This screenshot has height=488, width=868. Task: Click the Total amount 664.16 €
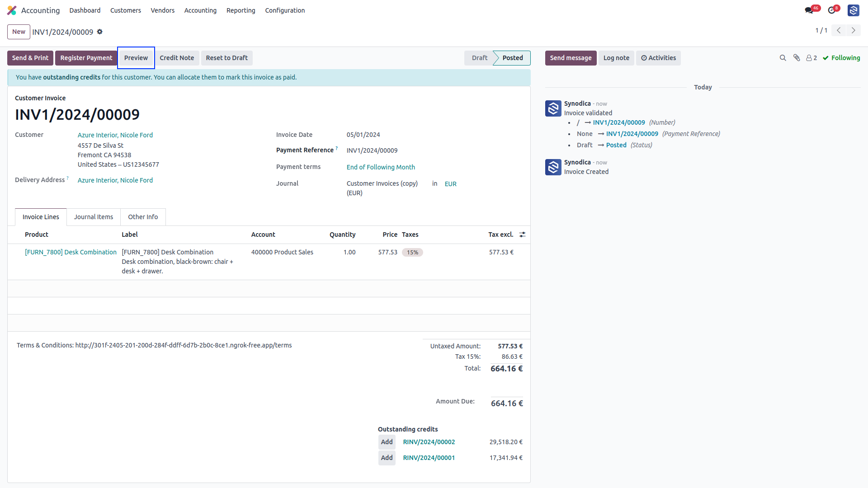506,369
